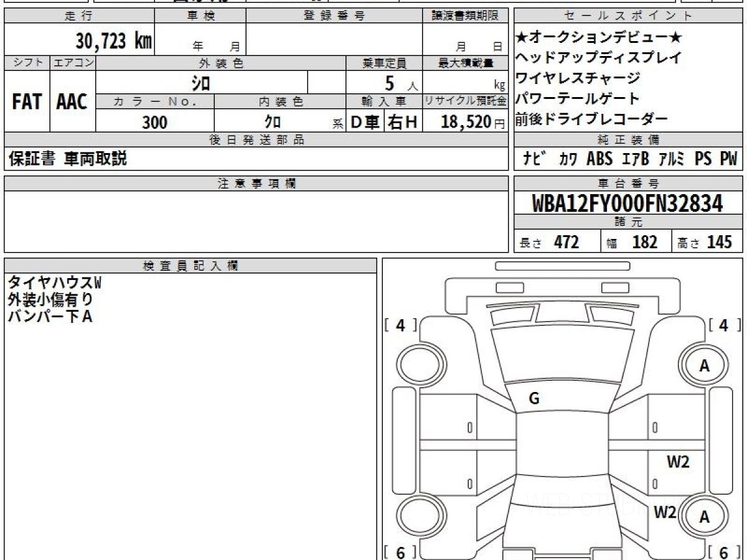Select the 後日発送部品 header

click(256, 139)
